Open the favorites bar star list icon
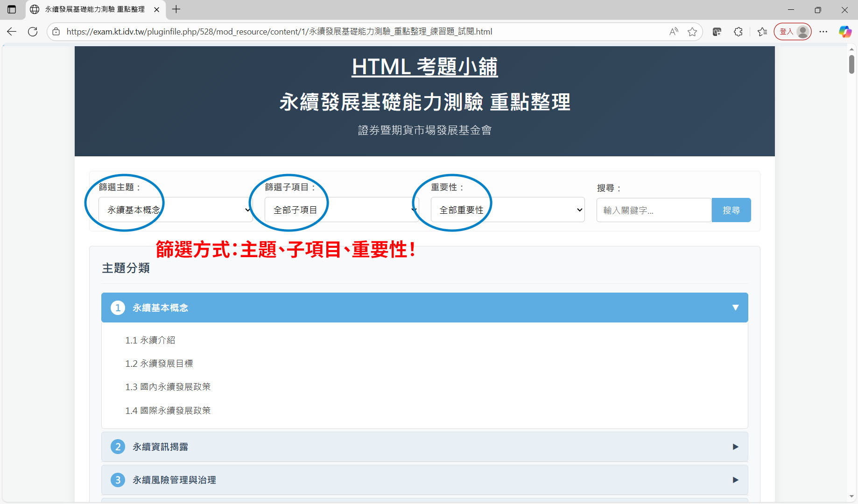 [x=762, y=31]
